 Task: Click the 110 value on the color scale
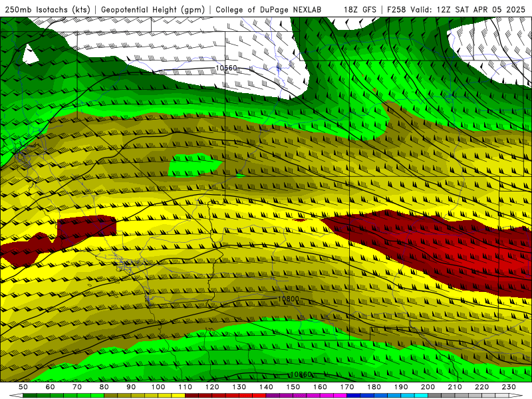(x=186, y=387)
